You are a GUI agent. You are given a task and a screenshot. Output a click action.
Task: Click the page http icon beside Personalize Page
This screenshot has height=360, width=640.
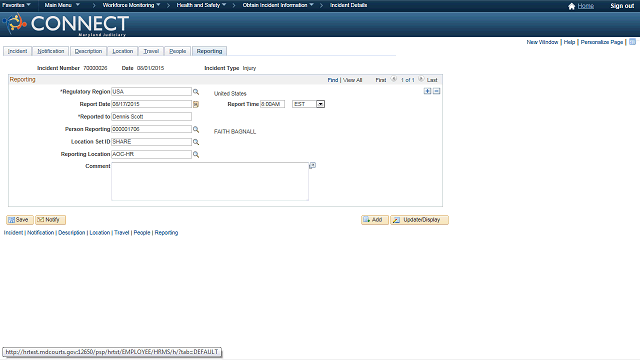[x=633, y=42]
